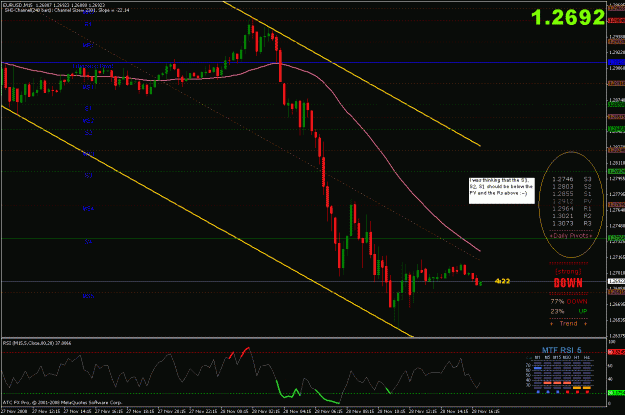Click the blue R1 label near chart top

pos(88,24)
